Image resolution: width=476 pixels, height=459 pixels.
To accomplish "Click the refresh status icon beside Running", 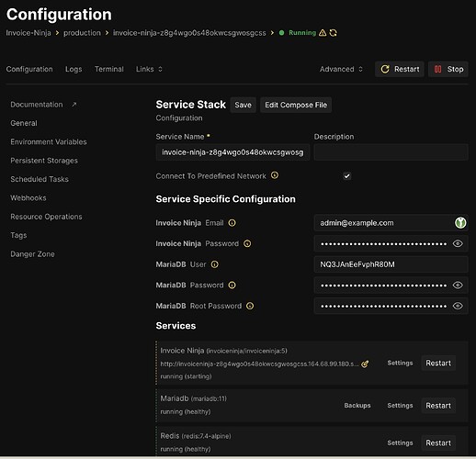I will (x=334, y=33).
